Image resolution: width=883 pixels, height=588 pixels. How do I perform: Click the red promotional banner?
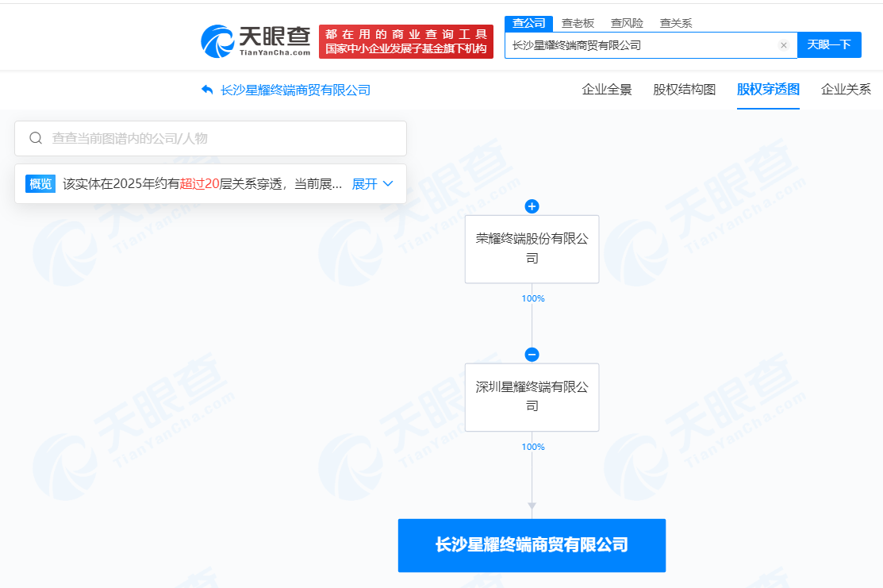(x=406, y=42)
